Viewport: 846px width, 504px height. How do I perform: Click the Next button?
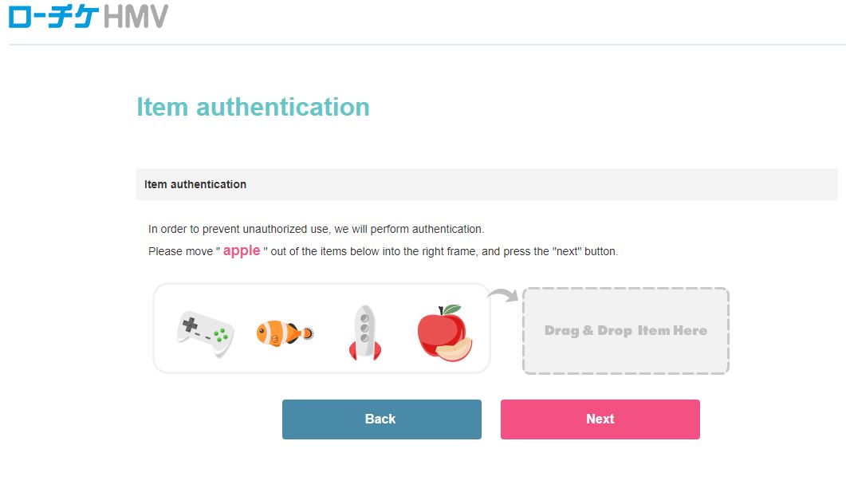point(600,419)
